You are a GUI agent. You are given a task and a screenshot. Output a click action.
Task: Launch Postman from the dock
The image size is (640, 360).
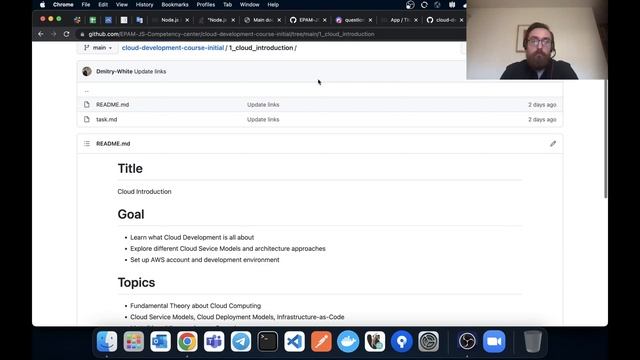[x=321, y=341]
